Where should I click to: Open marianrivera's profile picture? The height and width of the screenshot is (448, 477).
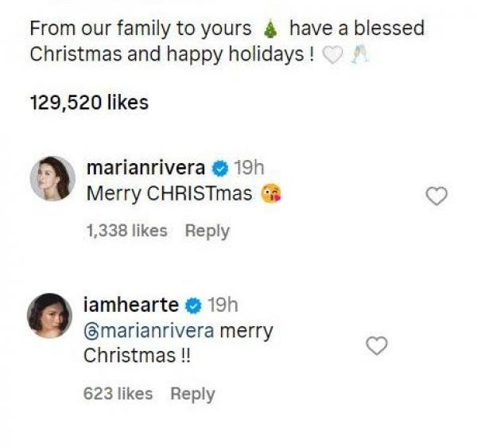[52, 177]
